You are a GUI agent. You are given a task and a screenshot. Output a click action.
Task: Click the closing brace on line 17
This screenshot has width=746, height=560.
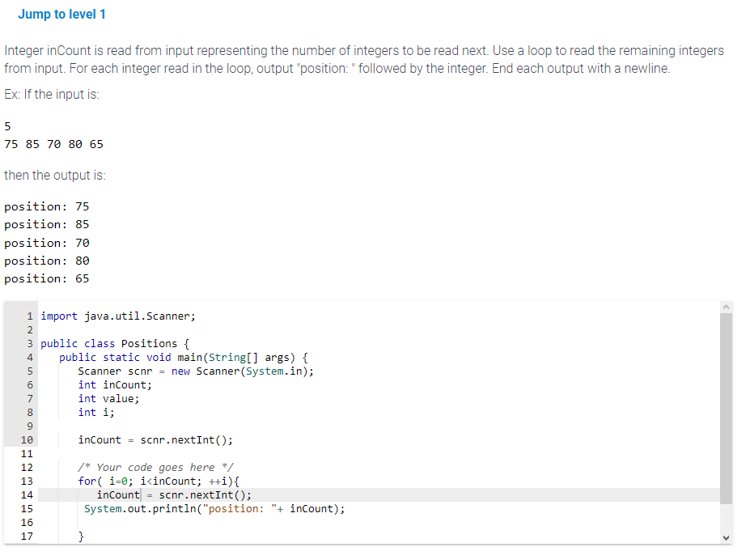pyautogui.click(x=82, y=537)
